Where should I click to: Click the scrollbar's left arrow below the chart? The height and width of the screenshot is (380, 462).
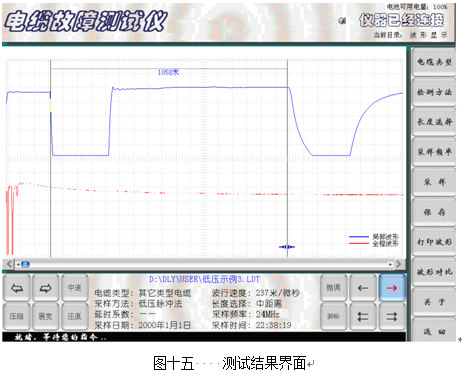click(x=9, y=264)
